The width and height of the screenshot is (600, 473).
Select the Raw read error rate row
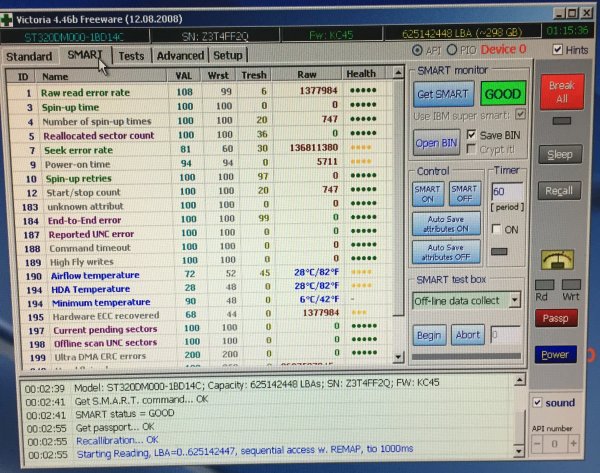(199, 92)
